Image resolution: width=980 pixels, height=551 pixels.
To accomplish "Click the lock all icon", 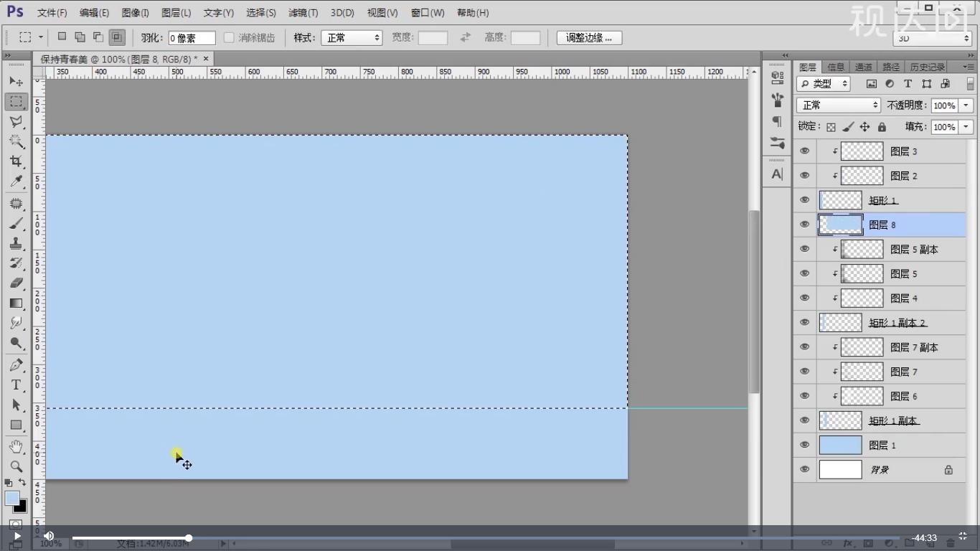I will pyautogui.click(x=882, y=127).
